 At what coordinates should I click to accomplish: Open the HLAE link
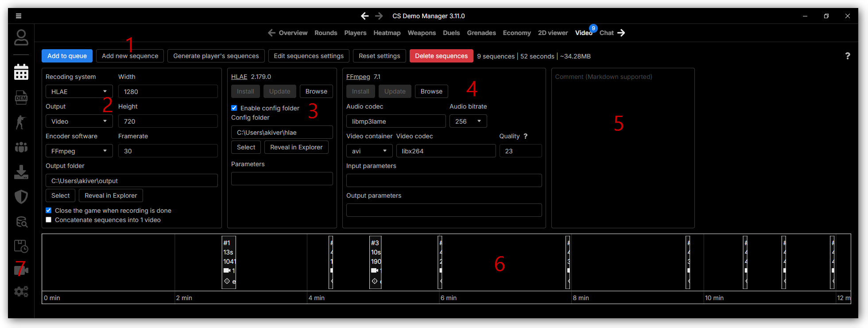coord(239,77)
